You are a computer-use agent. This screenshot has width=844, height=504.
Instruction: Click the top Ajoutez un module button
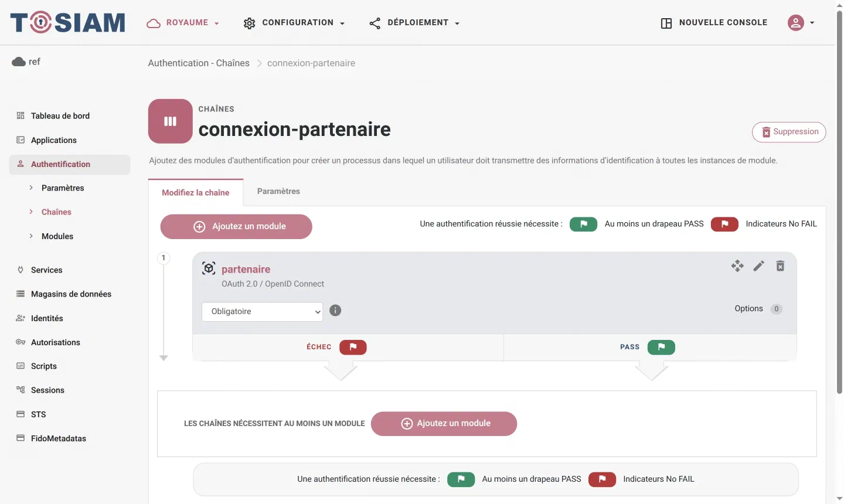[236, 226]
